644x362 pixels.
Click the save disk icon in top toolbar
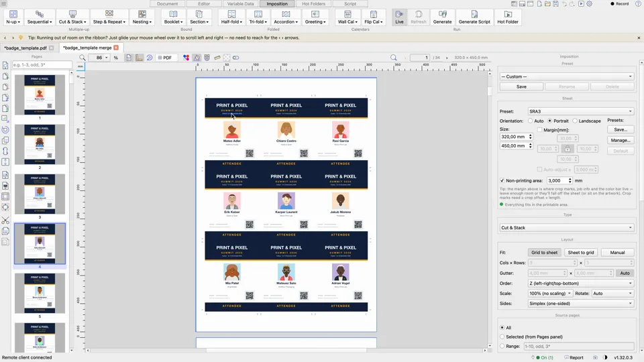555,4
